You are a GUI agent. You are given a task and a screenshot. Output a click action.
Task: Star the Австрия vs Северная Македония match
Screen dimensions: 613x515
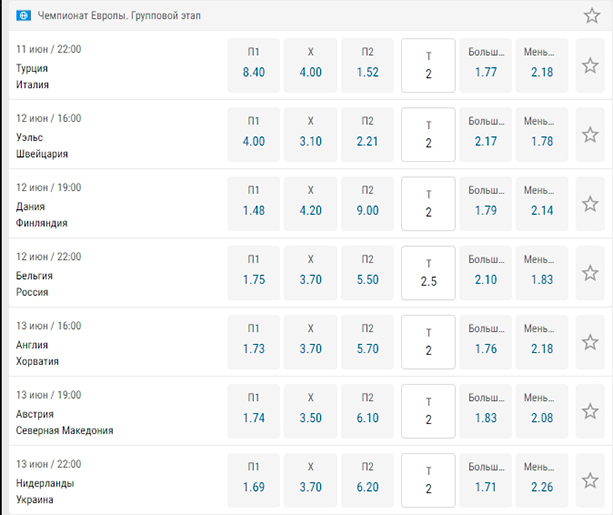590,411
